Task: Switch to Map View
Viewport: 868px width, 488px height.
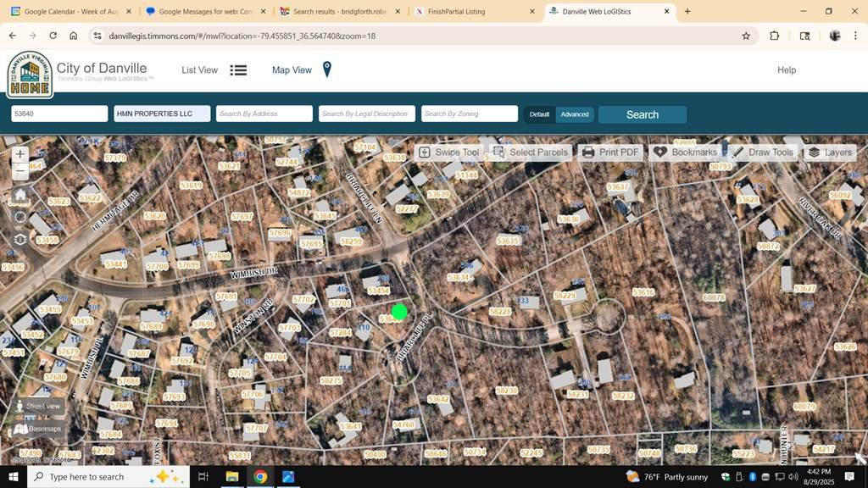Action: point(301,70)
